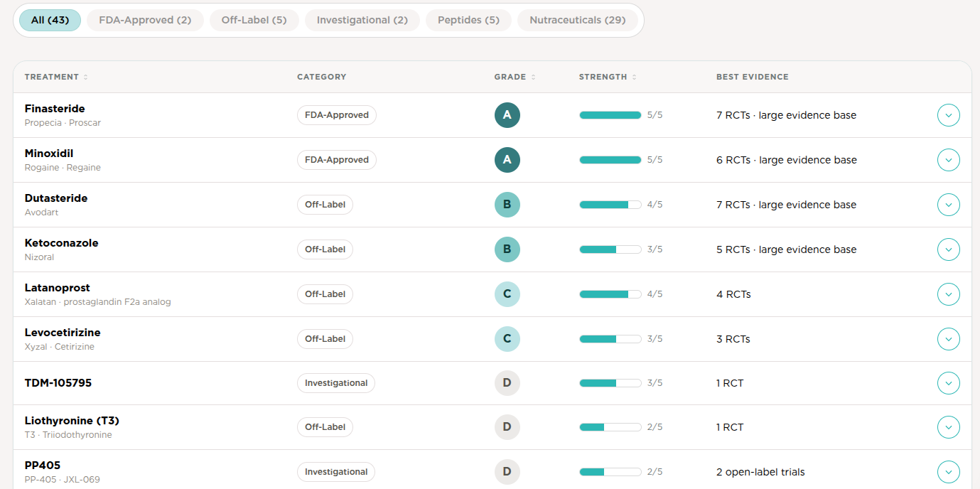Expand the Levocetirizine row chevron
This screenshot has width=980, height=489.
click(x=949, y=339)
